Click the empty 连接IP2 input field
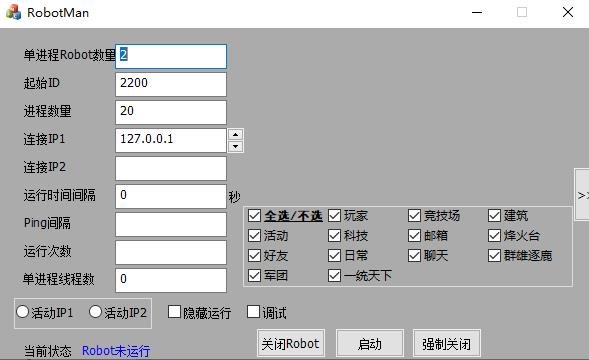The image size is (589, 360). click(171, 168)
